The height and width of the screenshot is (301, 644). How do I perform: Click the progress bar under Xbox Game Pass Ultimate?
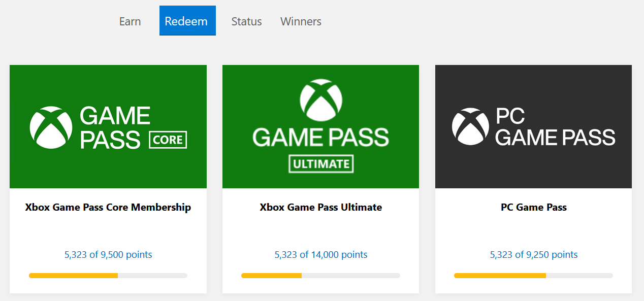click(320, 276)
